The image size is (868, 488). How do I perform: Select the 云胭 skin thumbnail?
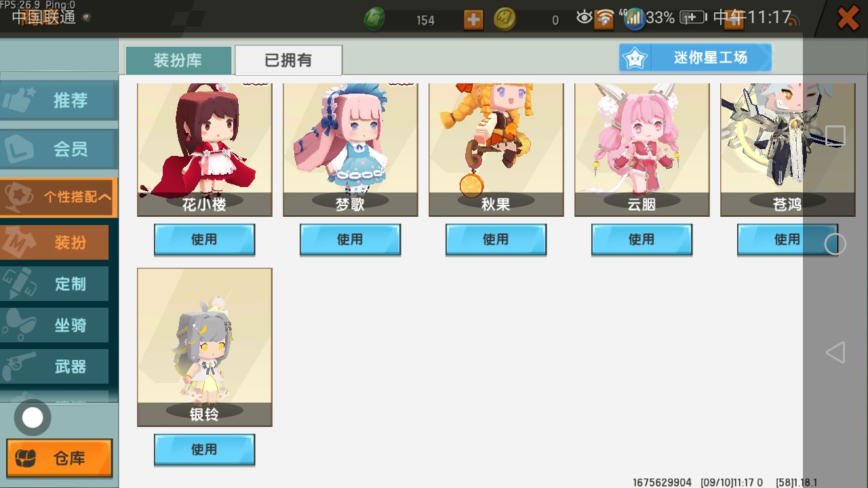pos(642,149)
